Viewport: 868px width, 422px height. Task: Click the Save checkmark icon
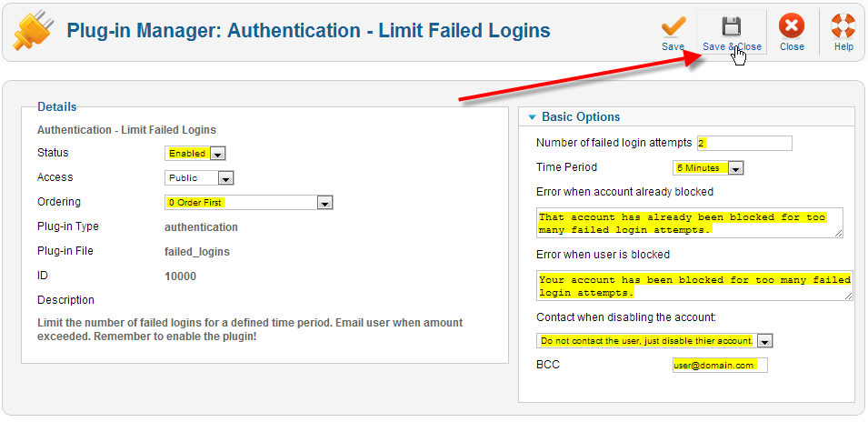[673, 25]
